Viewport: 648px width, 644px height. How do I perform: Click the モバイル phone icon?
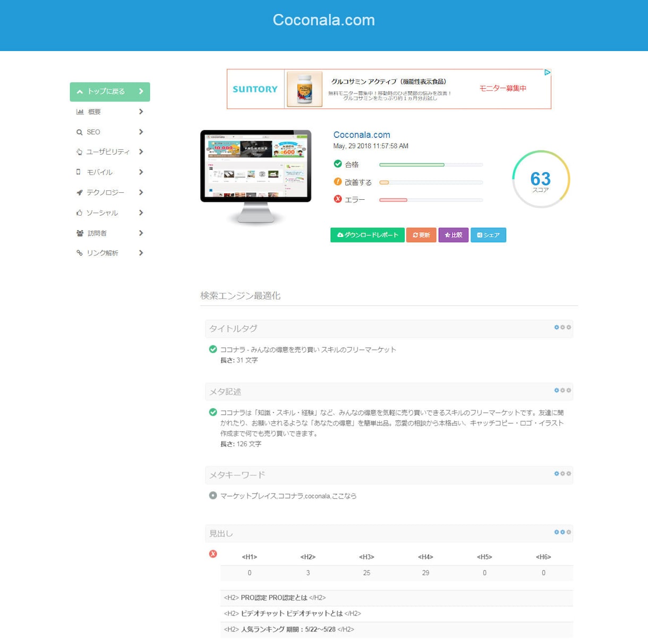tap(79, 172)
